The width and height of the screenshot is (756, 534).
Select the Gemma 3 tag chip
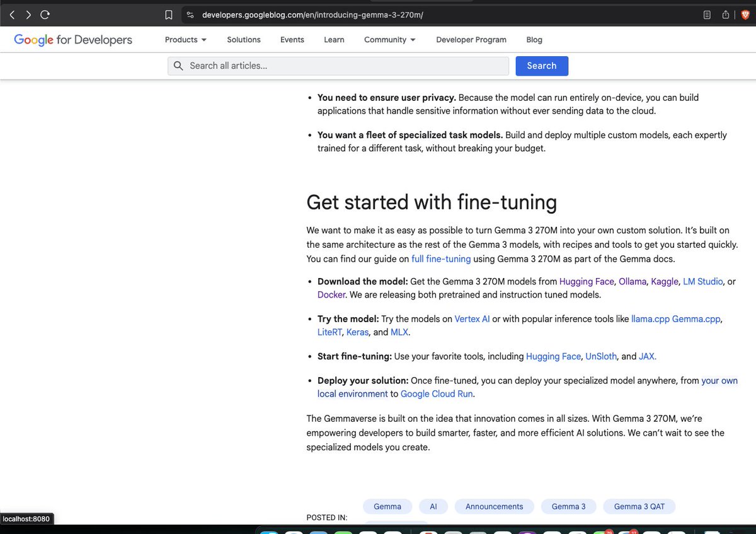click(x=569, y=506)
